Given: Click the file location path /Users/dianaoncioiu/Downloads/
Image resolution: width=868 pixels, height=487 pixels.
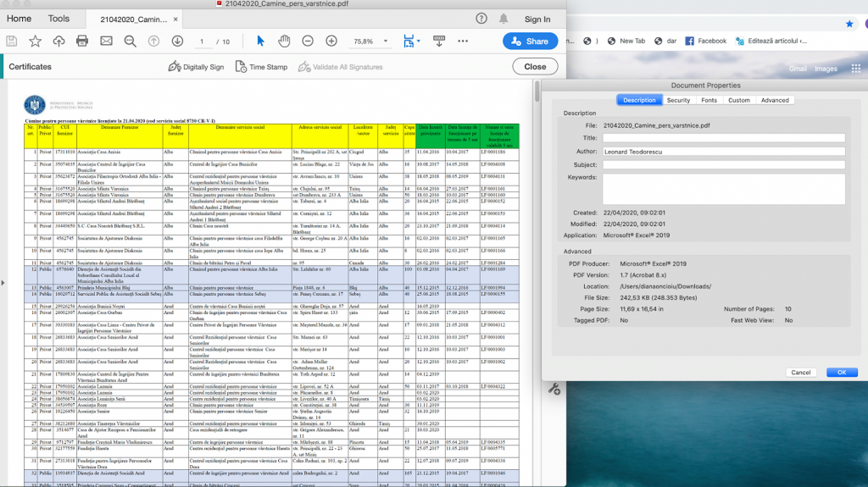Looking at the screenshot, I should 665,286.
